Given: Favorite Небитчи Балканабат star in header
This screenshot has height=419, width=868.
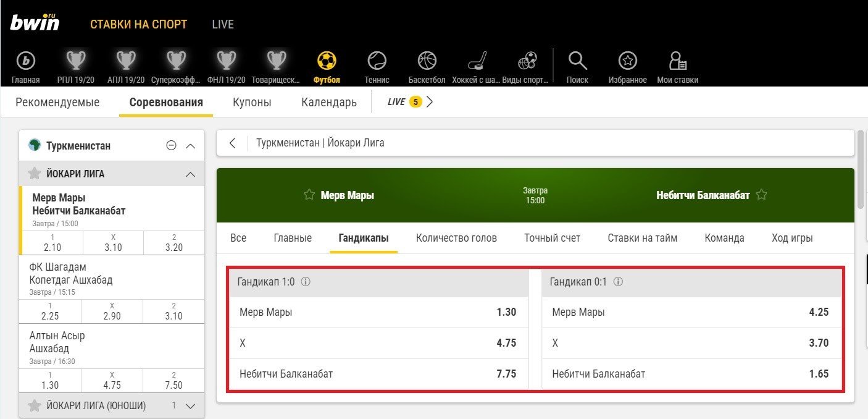Looking at the screenshot, I should 762,195.
